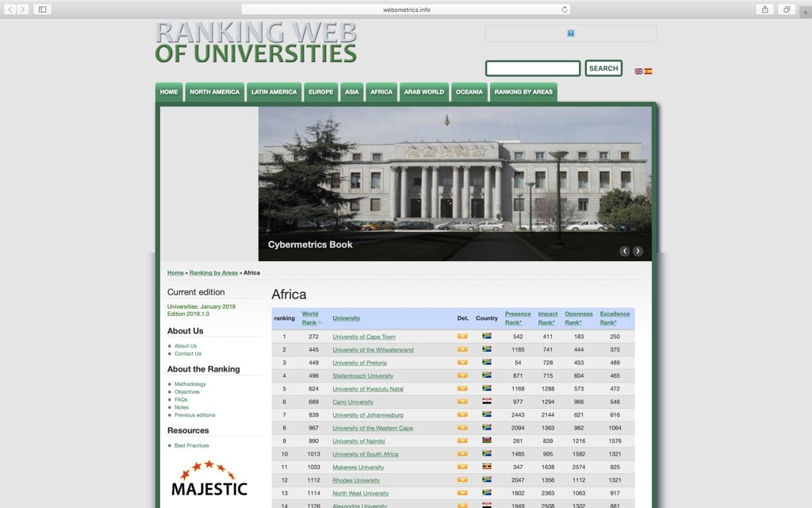Sort table by Presence Rank column
812x508 pixels.
tap(518, 318)
